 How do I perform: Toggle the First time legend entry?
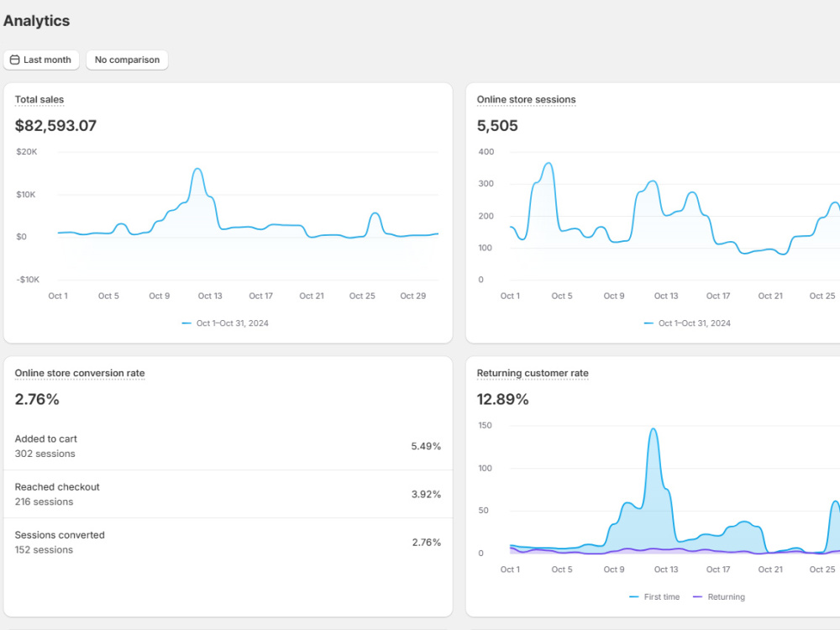coord(654,597)
